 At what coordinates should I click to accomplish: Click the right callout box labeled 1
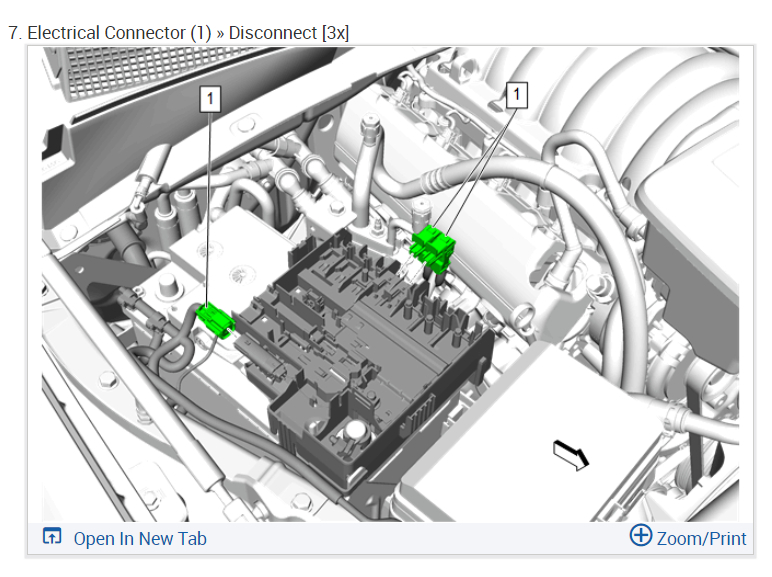[516, 95]
